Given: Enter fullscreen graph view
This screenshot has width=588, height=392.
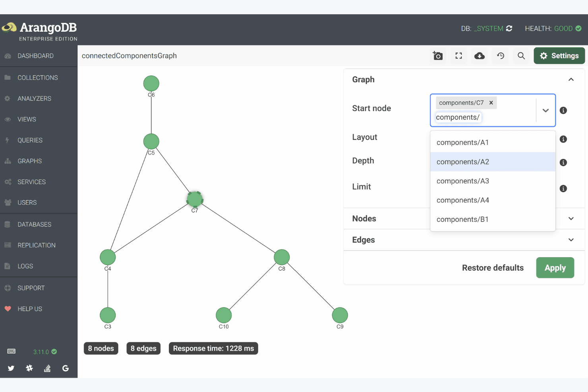Looking at the screenshot, I should tap(458, 56).
